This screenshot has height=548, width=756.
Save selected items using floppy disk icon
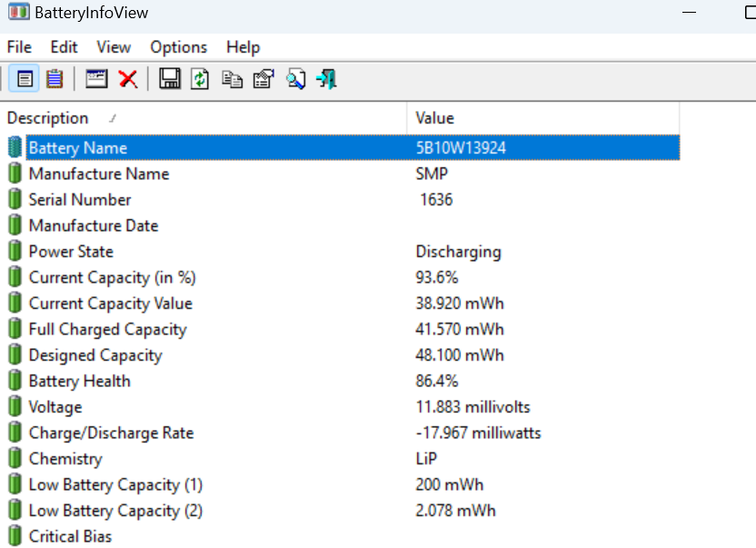(170, 79)
